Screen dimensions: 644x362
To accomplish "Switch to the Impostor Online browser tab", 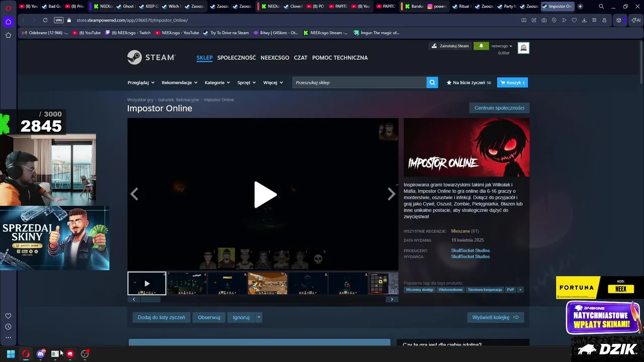I will [557, 7].
